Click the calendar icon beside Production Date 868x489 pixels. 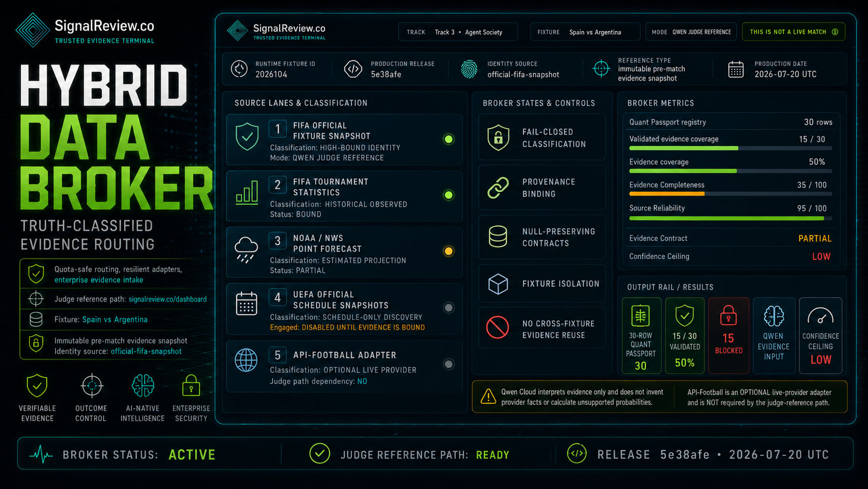click(736, 69)
